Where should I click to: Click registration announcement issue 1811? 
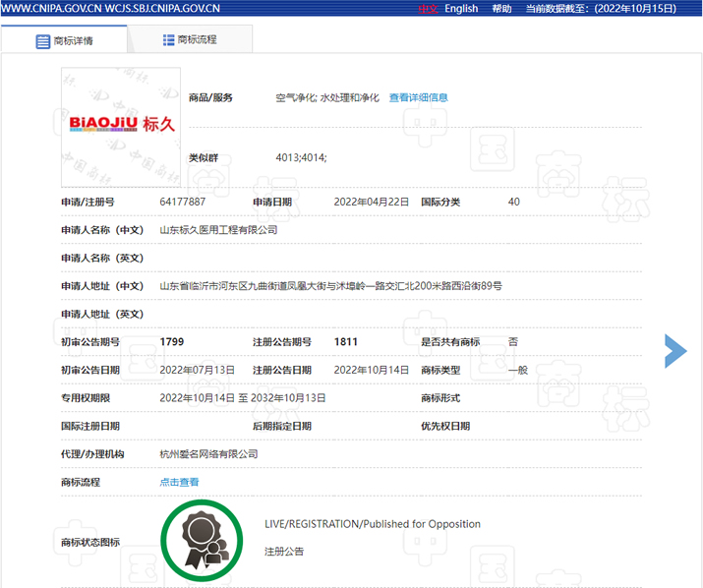(x=346, y=341)
